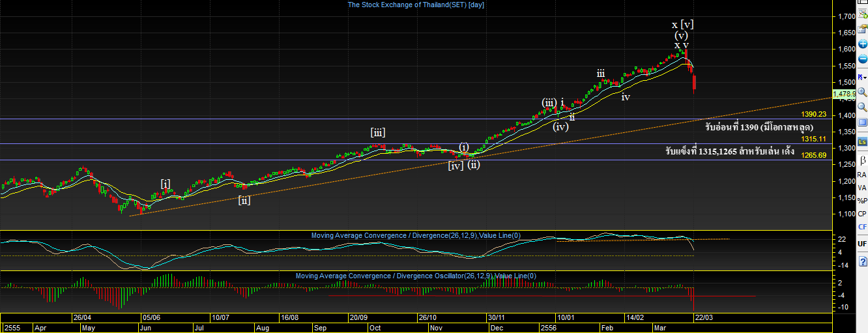Select the UF tool
This screenshot has width=868, height=333.
click(862, 244)
